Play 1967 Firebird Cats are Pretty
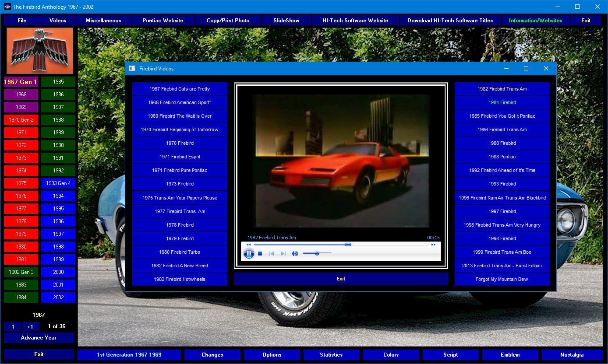 click(180, 89)
